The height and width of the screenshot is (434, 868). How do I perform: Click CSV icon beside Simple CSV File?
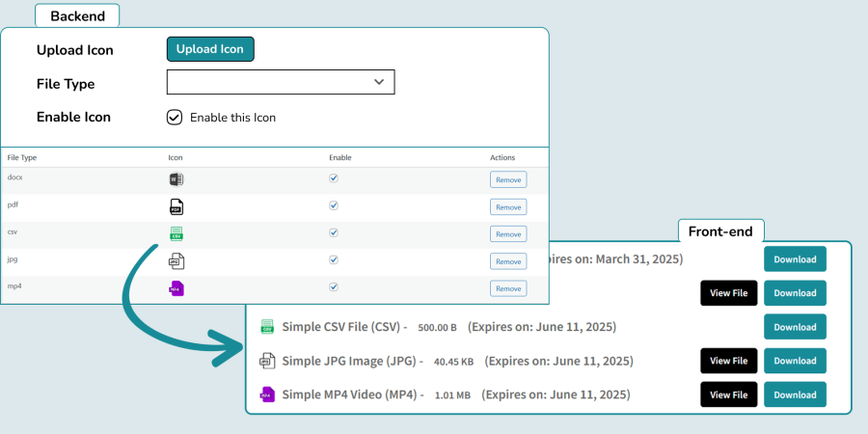268,327
